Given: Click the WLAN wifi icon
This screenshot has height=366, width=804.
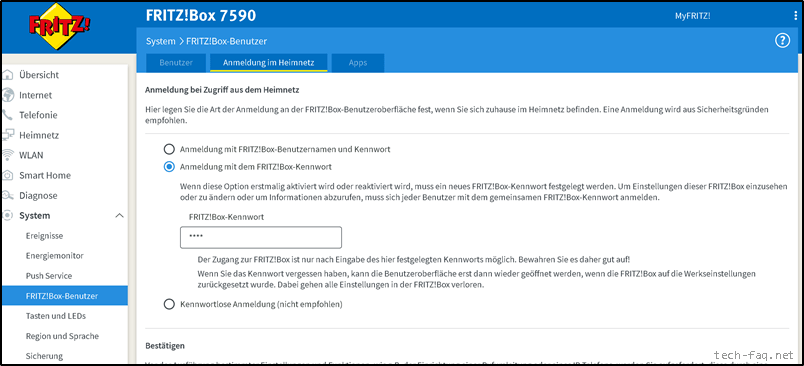Looking at the screenshot, I should tap(7, 155).
